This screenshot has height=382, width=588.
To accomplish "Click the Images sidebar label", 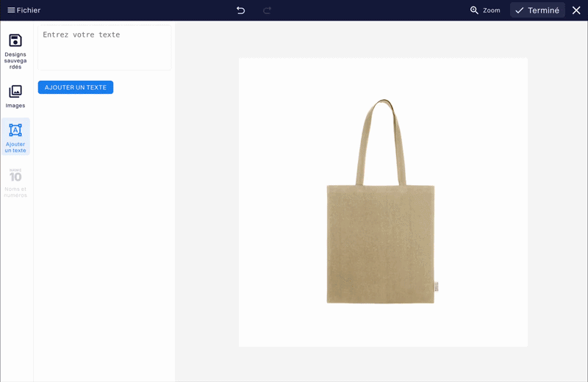I will (x=15, y=106).
